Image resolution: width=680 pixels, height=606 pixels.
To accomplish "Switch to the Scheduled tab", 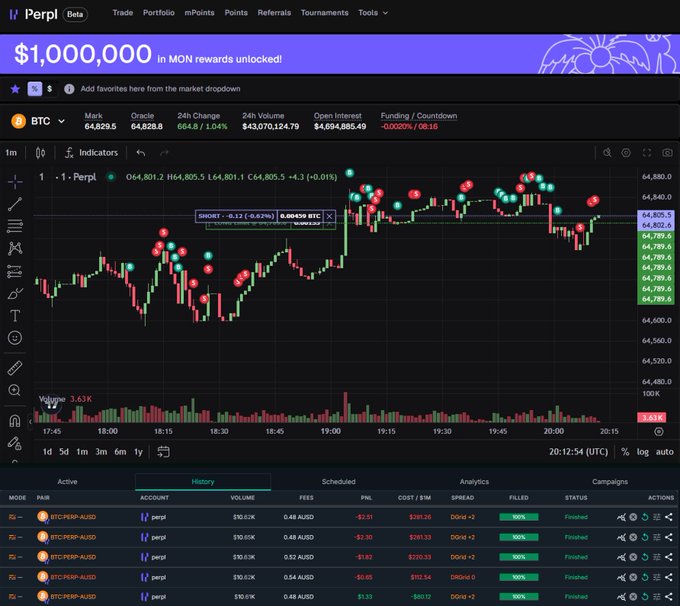I will (339, 482).
